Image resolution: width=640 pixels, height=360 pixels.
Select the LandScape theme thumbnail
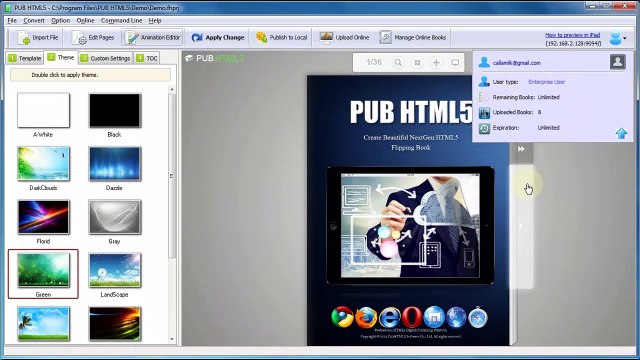click(115, 270)
